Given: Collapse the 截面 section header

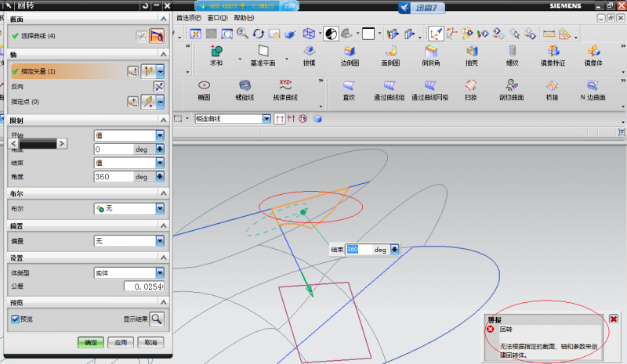Looking at the screenshot, I should tap(163, 19).
